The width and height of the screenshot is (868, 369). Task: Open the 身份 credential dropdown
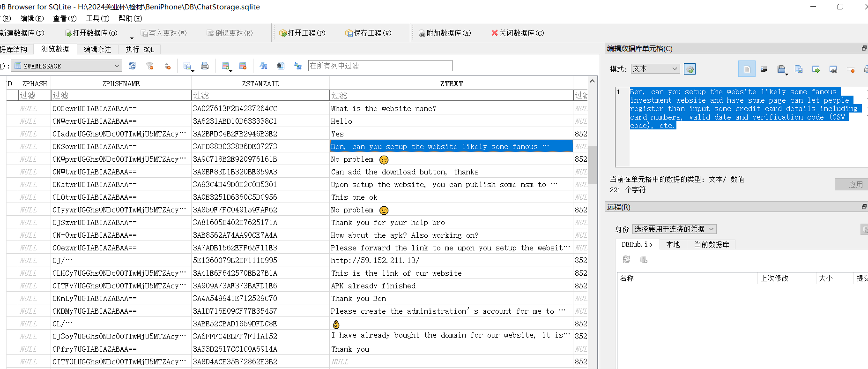[x=675, y=229]
